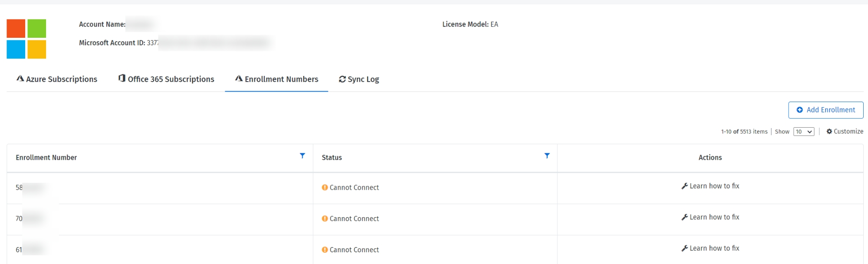Select the Enrollment Numbers tab
Viewport: 868px width, 264px height.
[276, 79]
